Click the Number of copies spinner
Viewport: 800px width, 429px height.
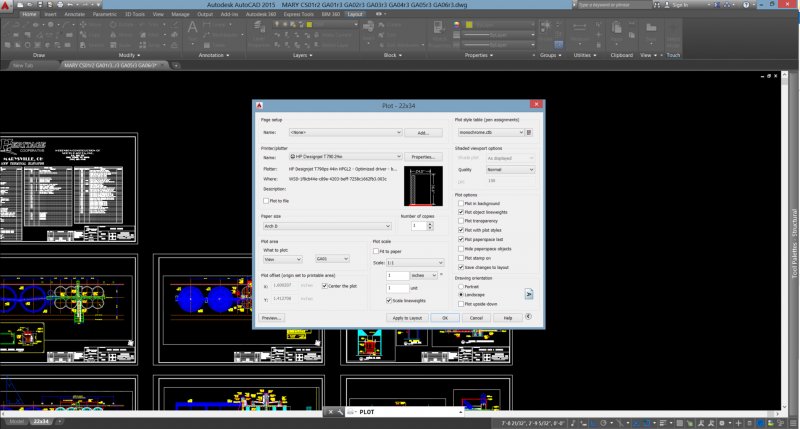click(x=430, y=225)
